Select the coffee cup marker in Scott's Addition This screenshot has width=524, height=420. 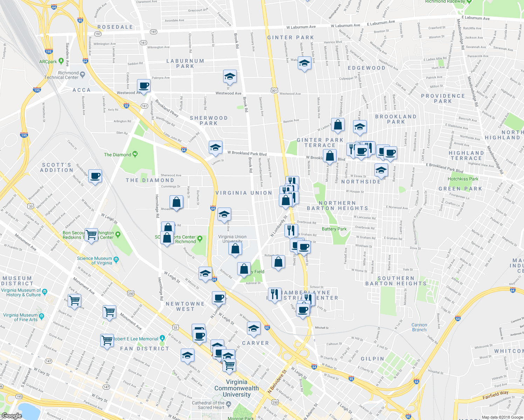[95, 176]
